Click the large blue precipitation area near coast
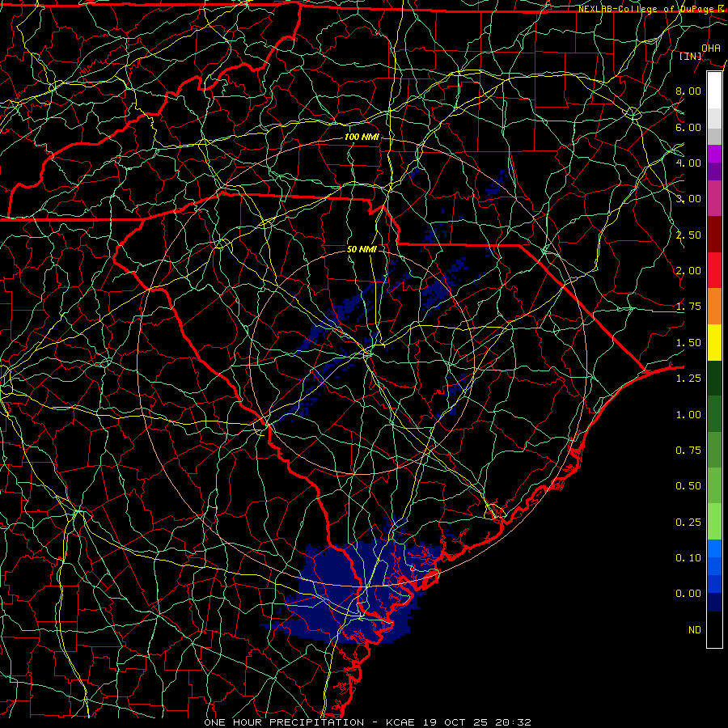 [x=353, y=592]
